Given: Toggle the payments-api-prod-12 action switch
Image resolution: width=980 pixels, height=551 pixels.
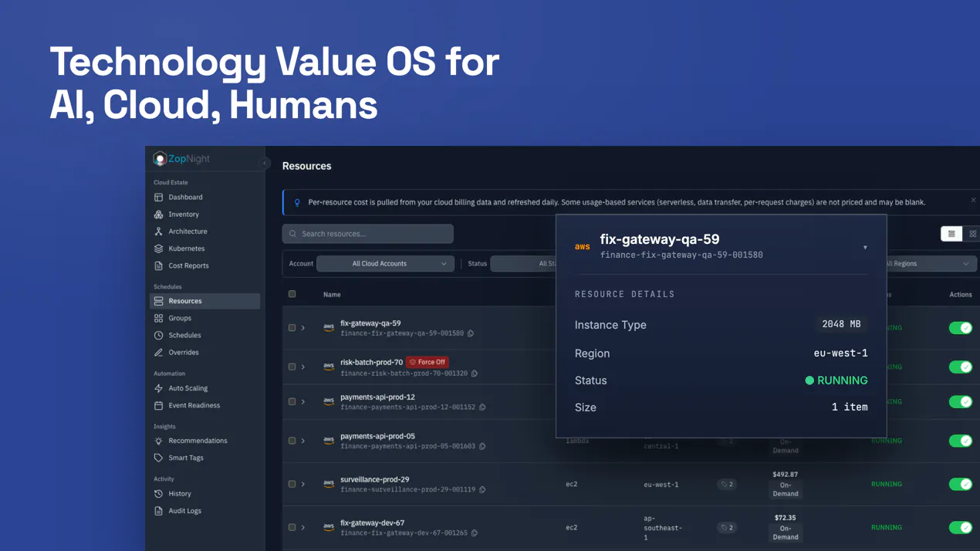Looking at the screenshot, I should 961,402.
